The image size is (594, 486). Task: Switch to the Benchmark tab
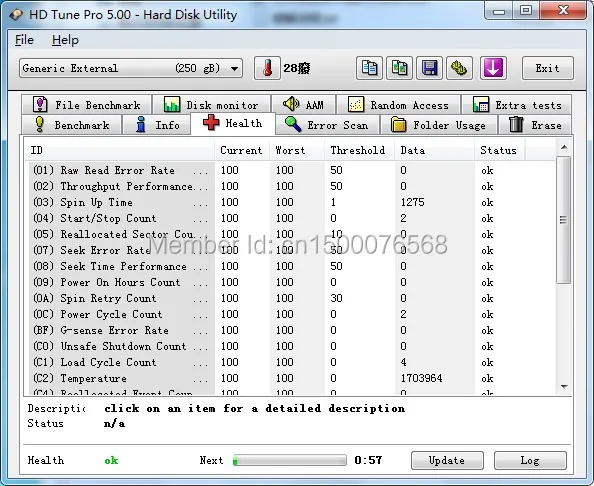tap(72, 125)
